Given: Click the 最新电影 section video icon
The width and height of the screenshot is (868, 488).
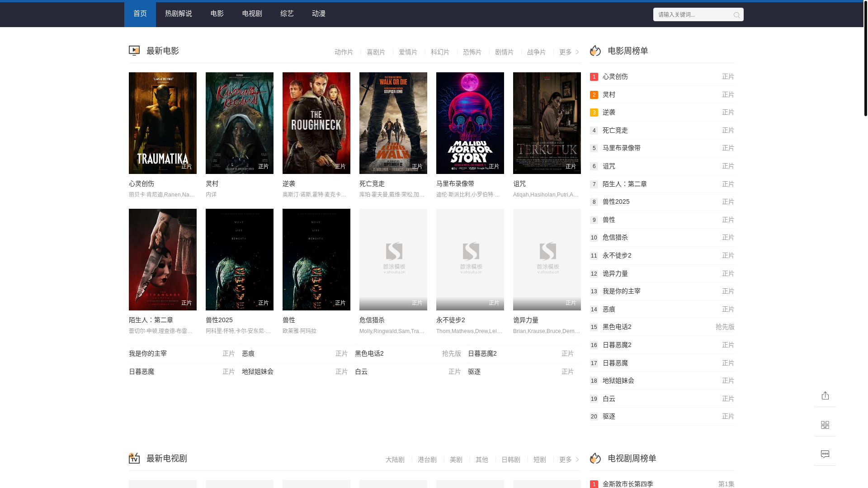Looking at the screenshot, I should coord(134,51).
